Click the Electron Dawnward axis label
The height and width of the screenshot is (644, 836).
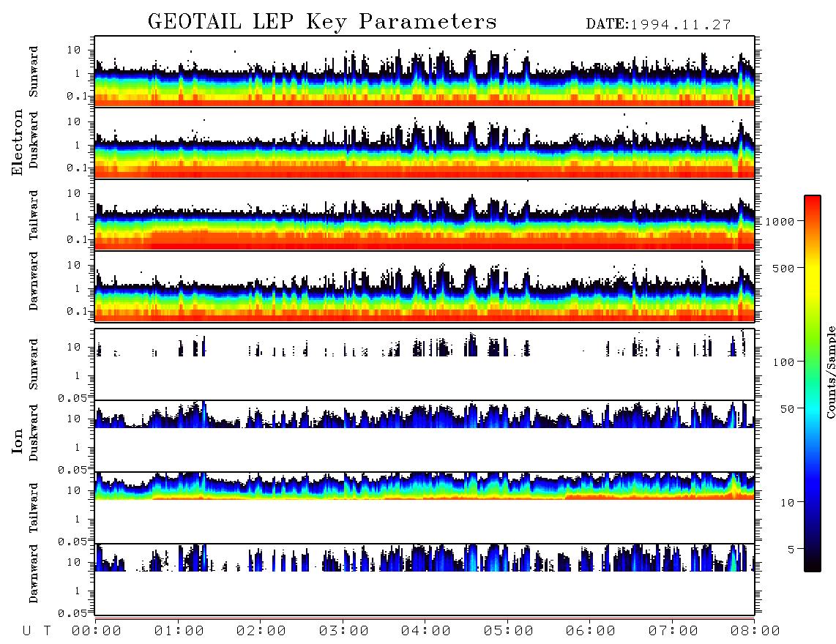pos(34,282)
